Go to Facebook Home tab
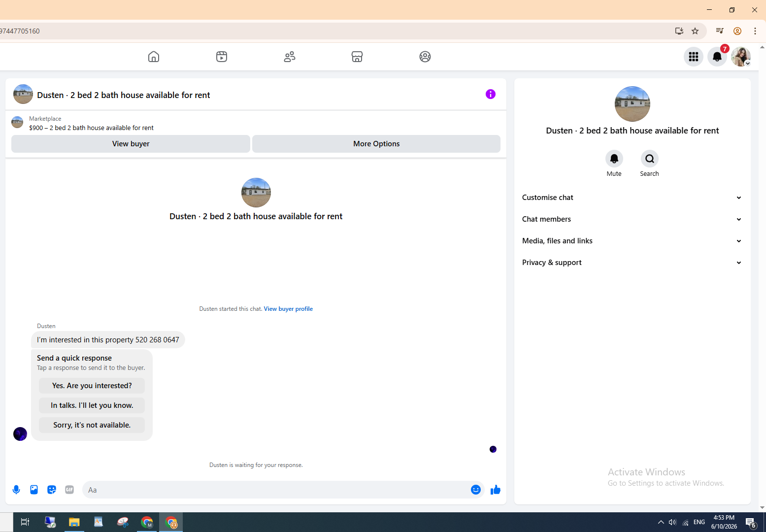The image size is (766, 532). point(154,57)
